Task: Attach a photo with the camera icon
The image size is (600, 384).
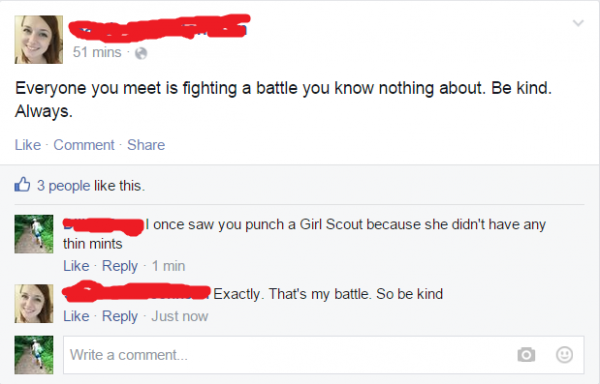Action: [526, 355]
